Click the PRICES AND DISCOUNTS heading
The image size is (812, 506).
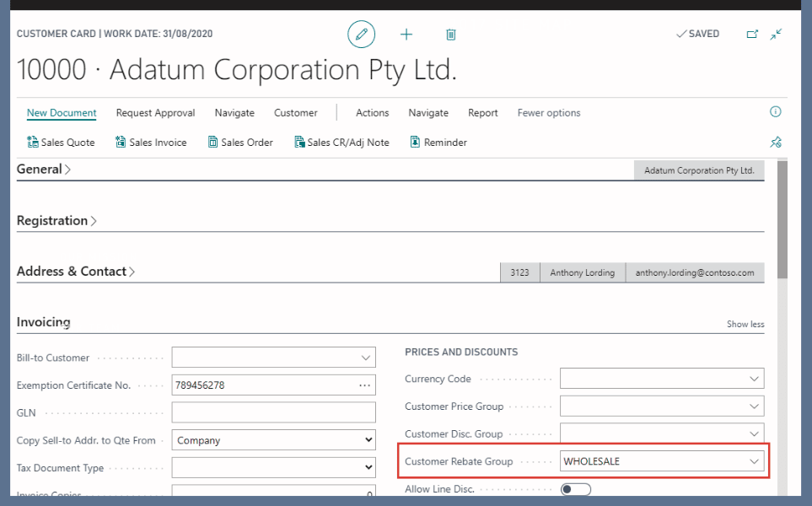(461, 353)
